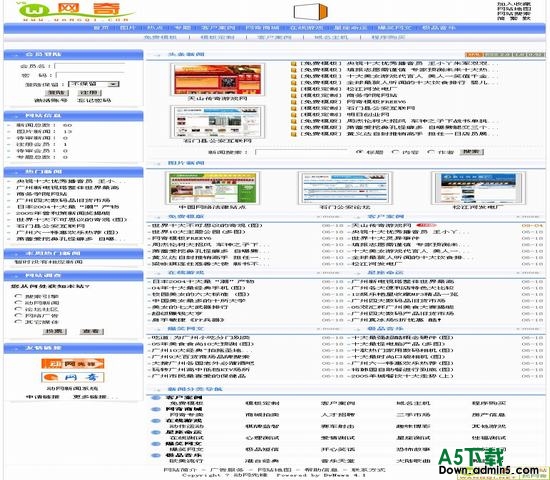Open 精品音乐 in the blue navigation bar
The image size is (550, 480).
(x=438, y=28)
